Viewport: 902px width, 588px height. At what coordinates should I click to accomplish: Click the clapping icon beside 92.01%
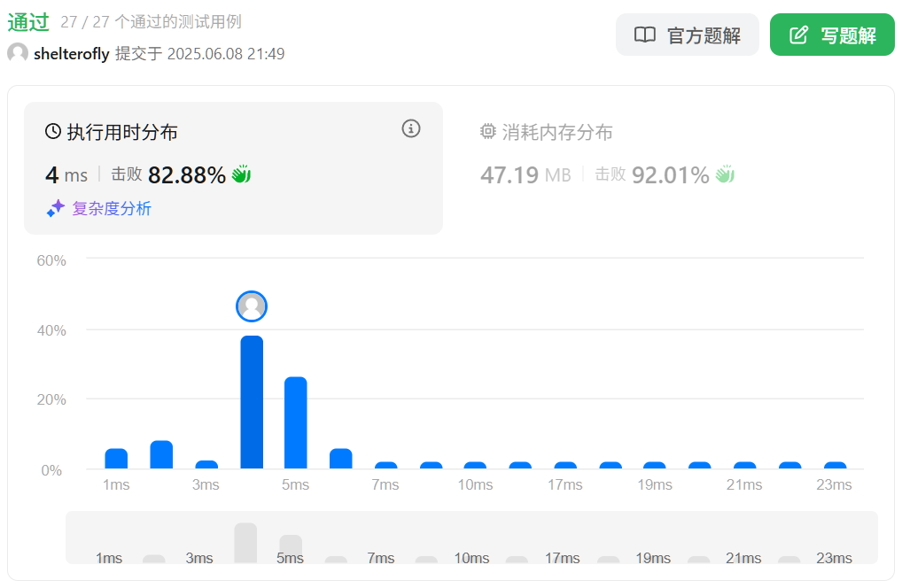[x=726, y=174]
